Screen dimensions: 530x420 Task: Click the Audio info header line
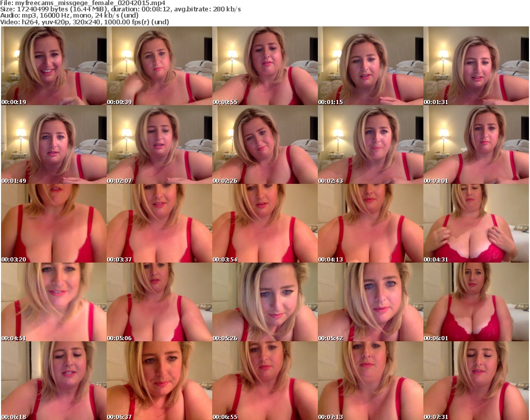(x=69, y=16)
